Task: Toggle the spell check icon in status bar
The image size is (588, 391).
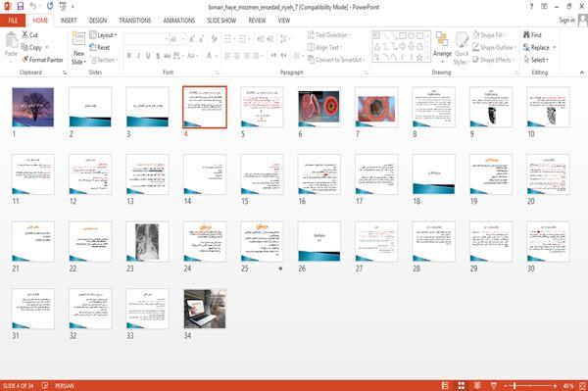Action: coord(45,385)
